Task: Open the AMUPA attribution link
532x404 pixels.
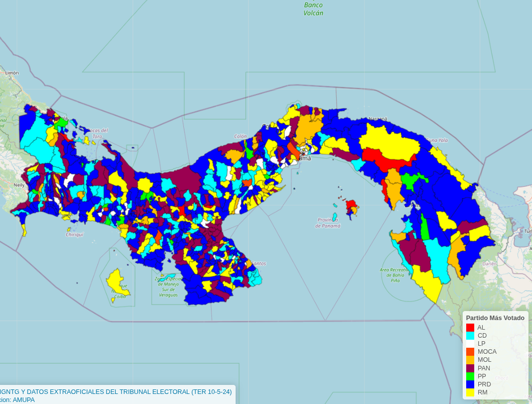Action: click(x=24, y=399)
